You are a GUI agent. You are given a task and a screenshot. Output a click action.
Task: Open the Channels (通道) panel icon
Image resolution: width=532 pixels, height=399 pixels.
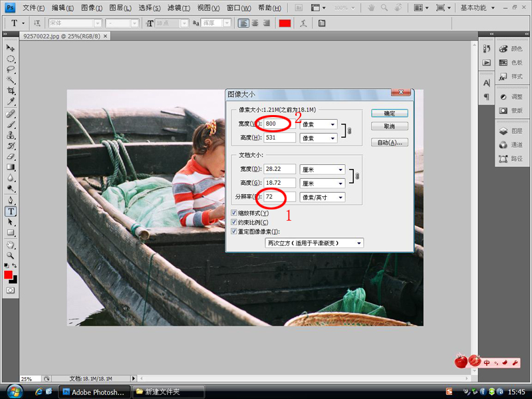[x=510, y=145]
